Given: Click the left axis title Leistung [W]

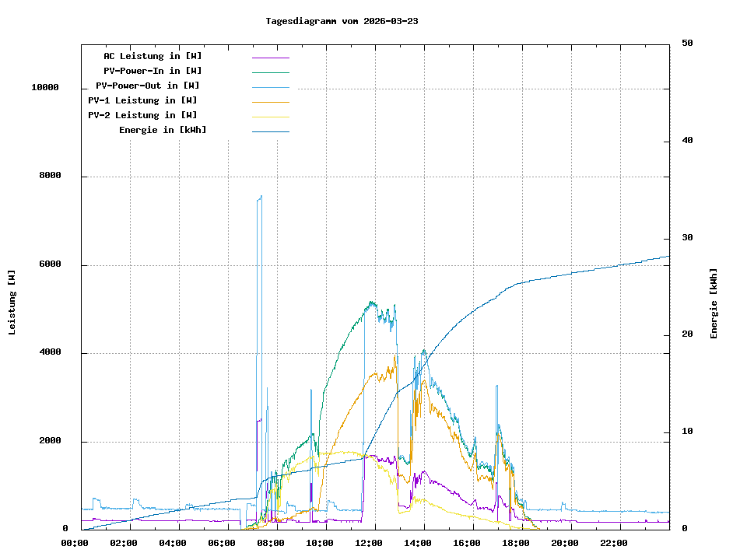Looking at the screenshot, I should click(x=12, y=303).
